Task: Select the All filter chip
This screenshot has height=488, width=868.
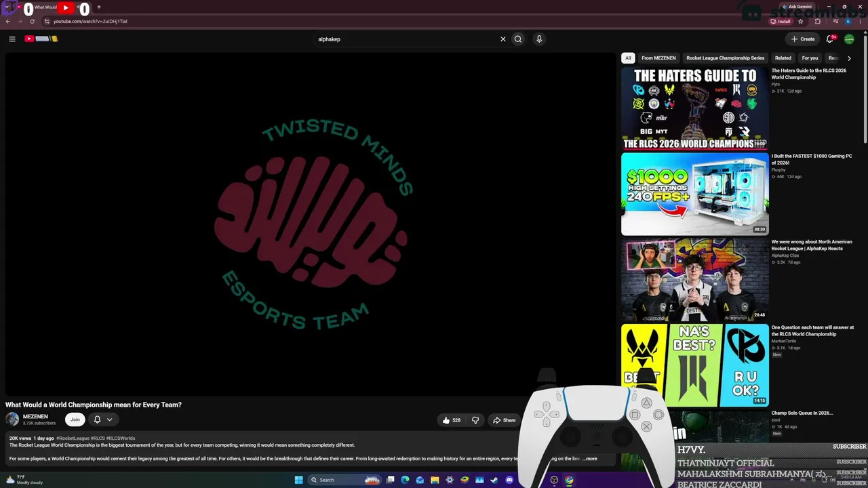Action: pos(628,58)
